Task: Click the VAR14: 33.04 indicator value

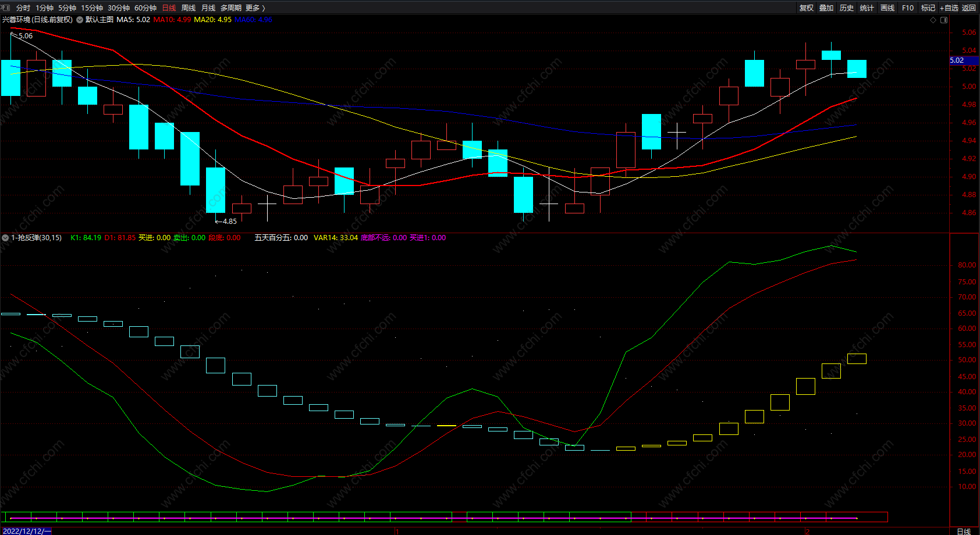Action: pyautogui.click(x=336, y=238)
